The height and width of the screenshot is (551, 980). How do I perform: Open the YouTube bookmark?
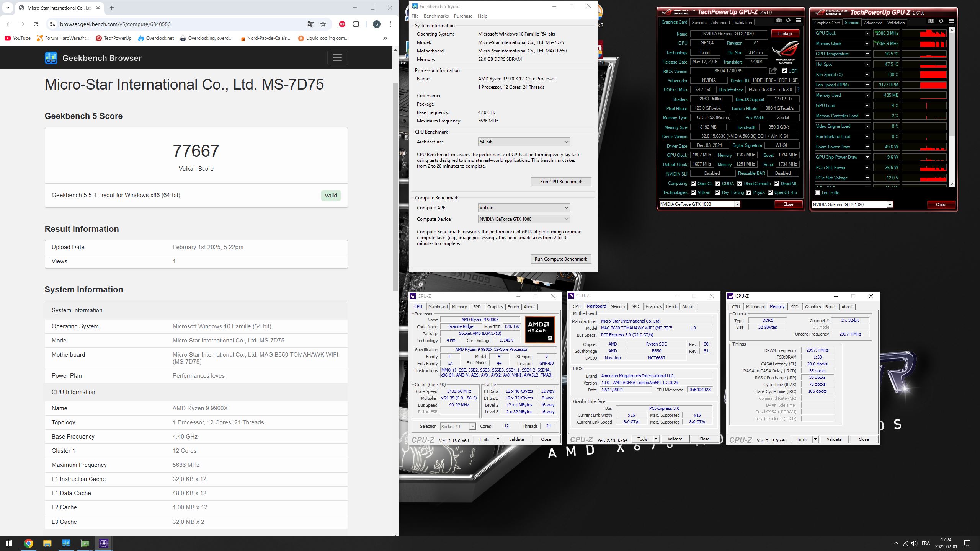click(x=18, y=38)
